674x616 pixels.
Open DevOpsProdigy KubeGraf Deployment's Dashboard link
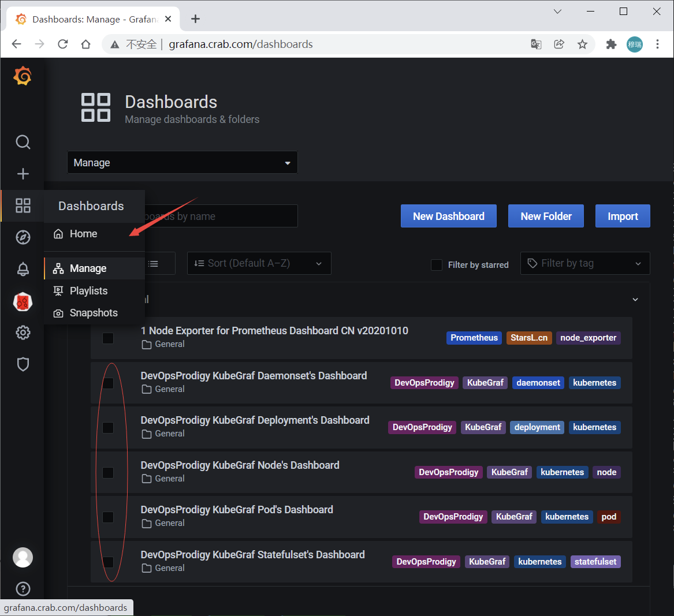coord(255,420)
